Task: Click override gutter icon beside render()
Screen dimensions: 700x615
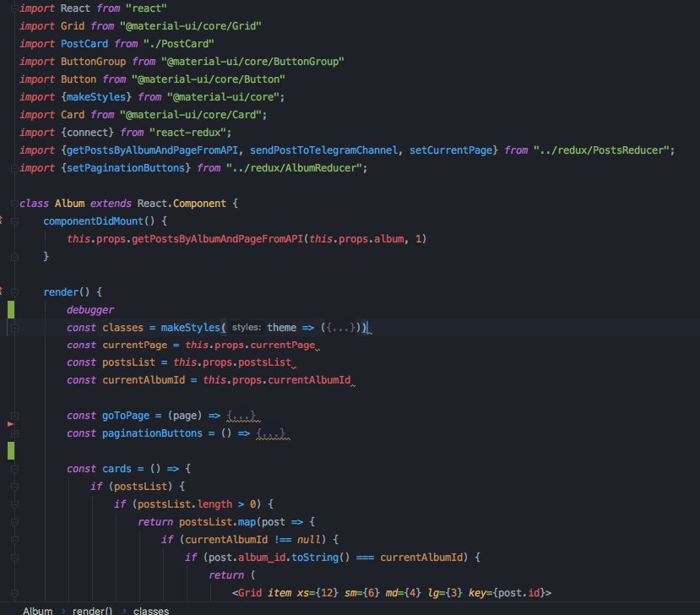Action: pyautogui.click(x=2, y=291)
